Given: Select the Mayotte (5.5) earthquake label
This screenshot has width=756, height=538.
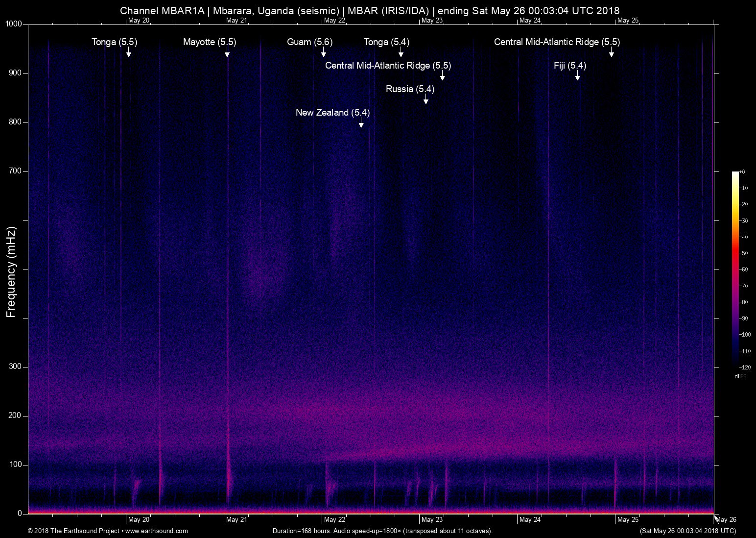Looking at the screenshot, I should [x=209, y=42].
